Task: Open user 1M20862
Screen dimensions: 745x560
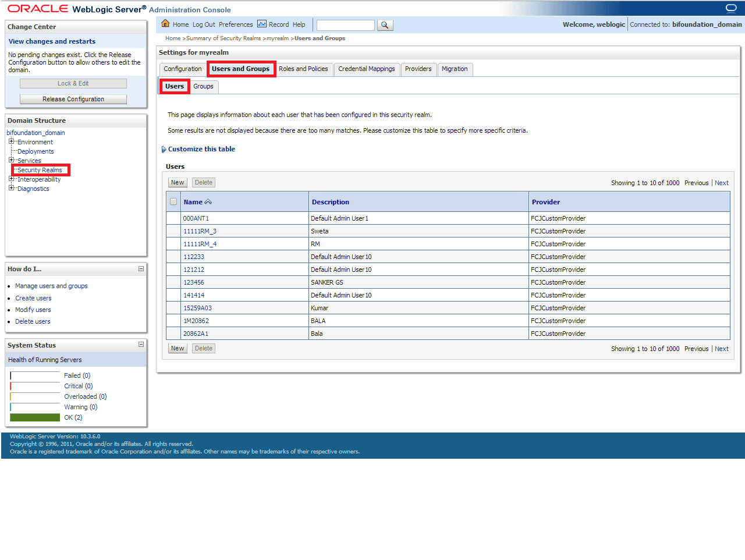Action: [x=196, y=321]
